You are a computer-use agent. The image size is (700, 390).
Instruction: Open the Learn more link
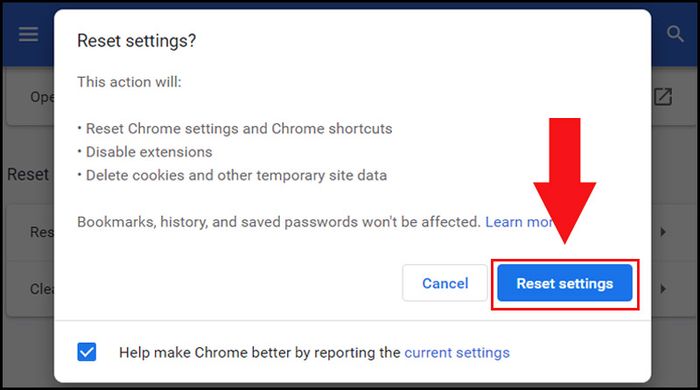click(x=520, y=222)
